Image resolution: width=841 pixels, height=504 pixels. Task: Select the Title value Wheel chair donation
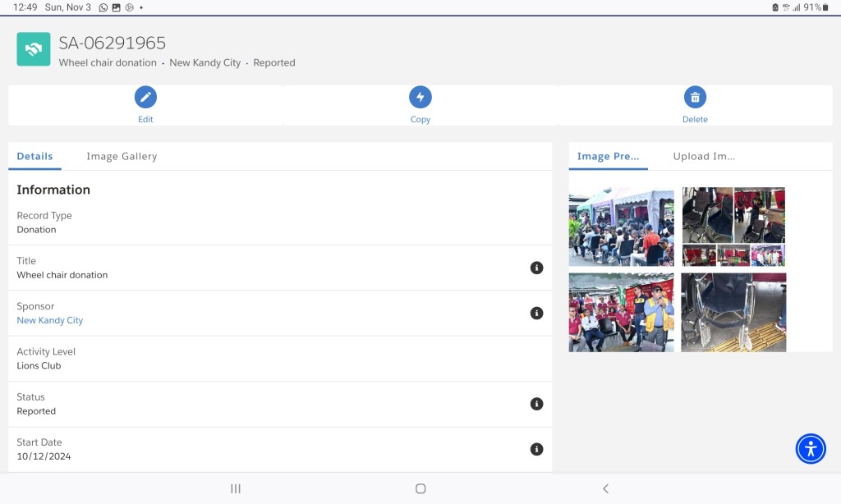pos(62,275)
